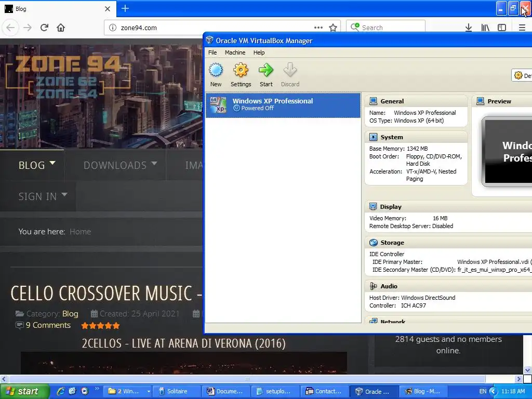
Task: Expand quick launch overflow chevron
Action: click(97, 389)
